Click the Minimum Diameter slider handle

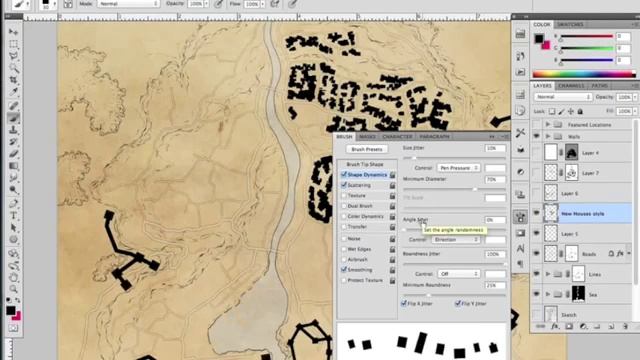[x=475, y=189]
